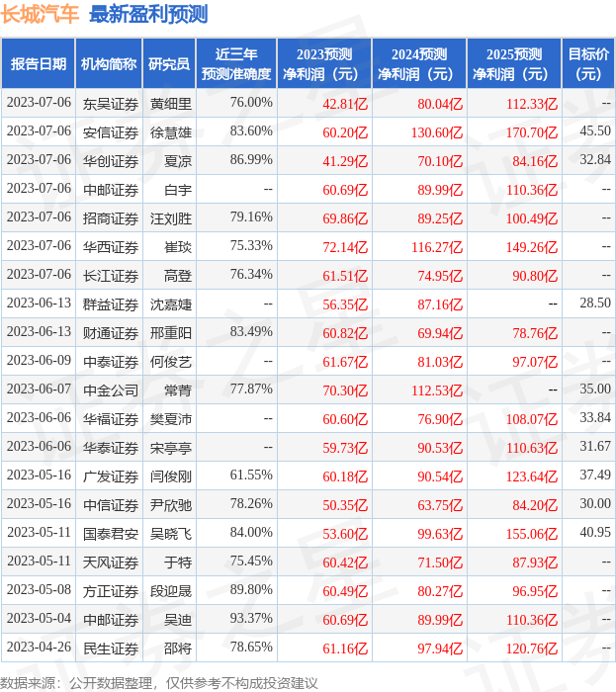Click accuracy value 76.00%
Image resolution: width=616 pixels, height=692 pixels.
pyautogui.click(x=251, y=103)
